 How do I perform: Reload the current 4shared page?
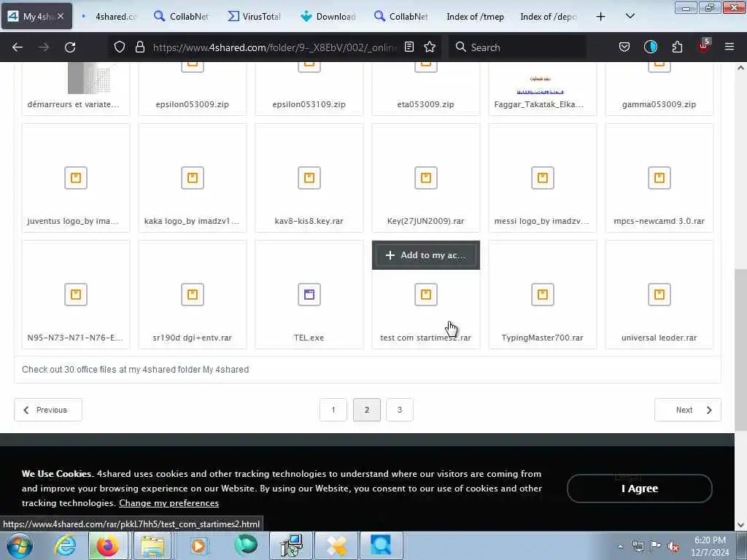pyautogui.click(x=70, y=47)
